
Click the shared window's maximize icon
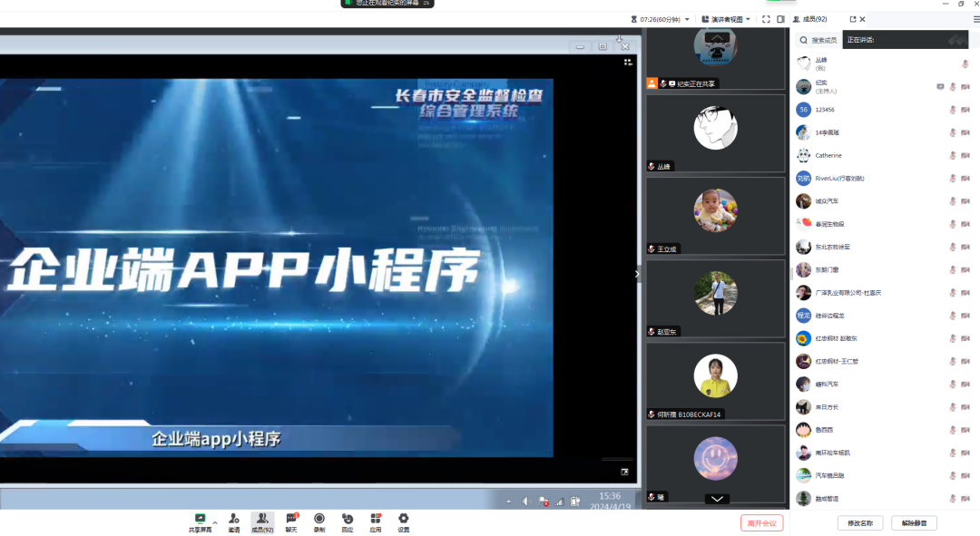[603, 46]
